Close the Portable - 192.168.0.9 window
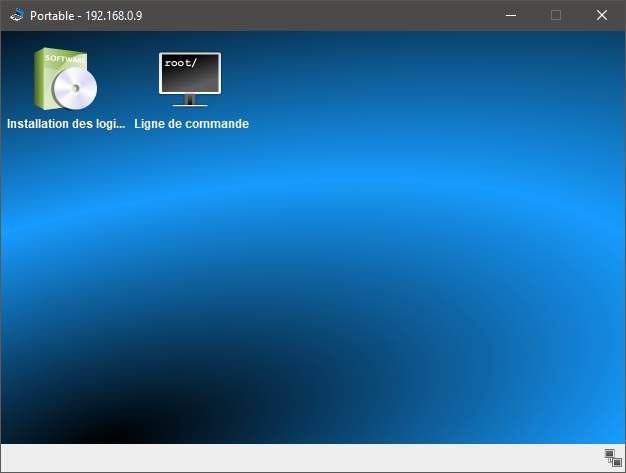 [602, 15]
